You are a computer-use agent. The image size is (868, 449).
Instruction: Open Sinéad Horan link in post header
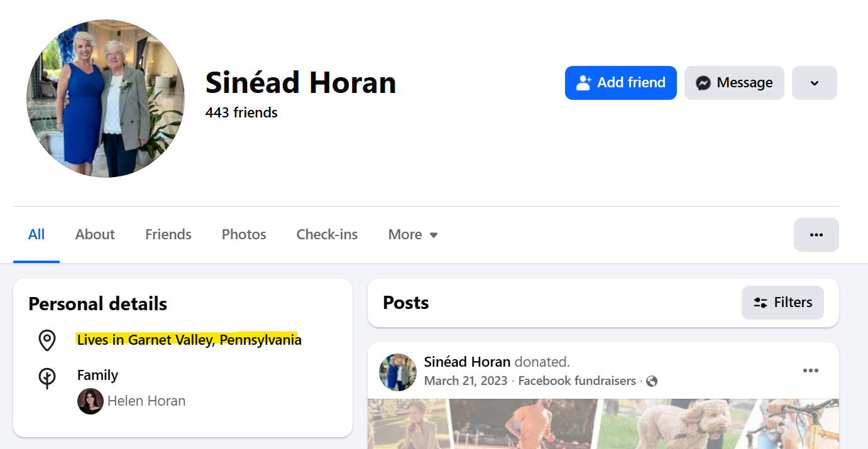click(x=467, y=362)
